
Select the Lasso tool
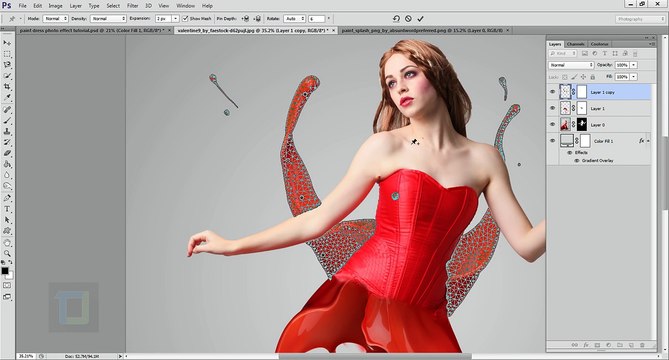pos(7,65)
